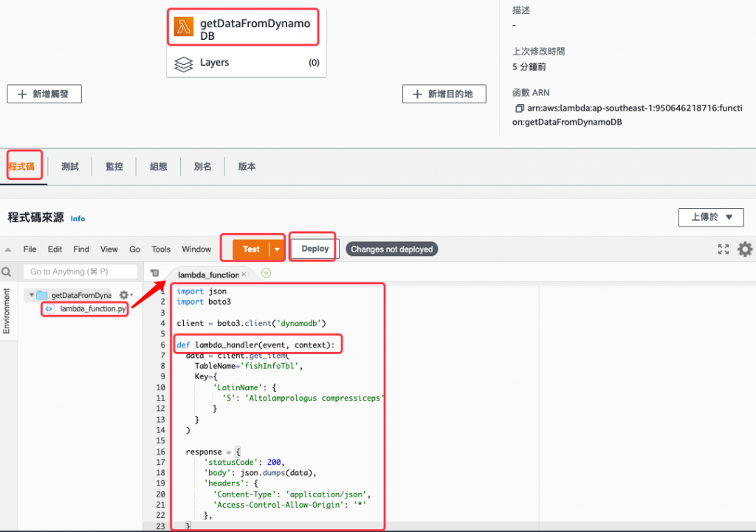Click the 新增目的地 button
756x532 pixels.
tap(444, 94)
